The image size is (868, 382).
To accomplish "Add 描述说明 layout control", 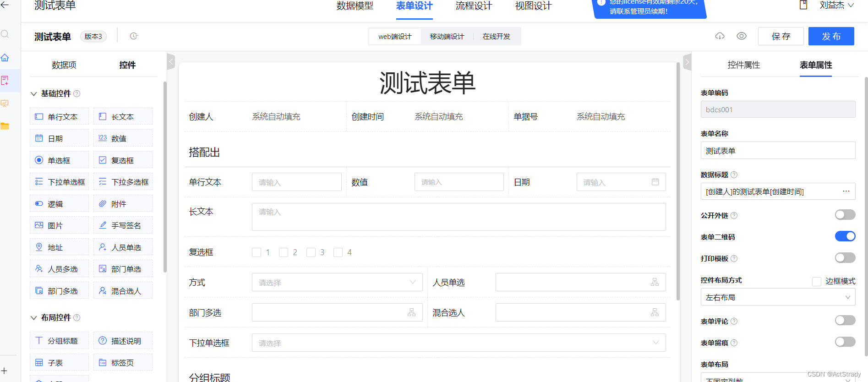I will [x=123, y=341].
